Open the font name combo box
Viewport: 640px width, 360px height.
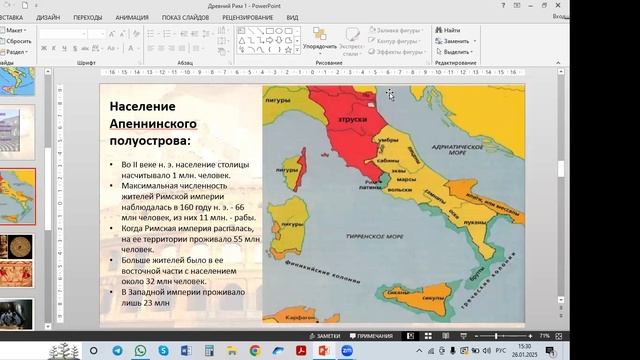63,34
